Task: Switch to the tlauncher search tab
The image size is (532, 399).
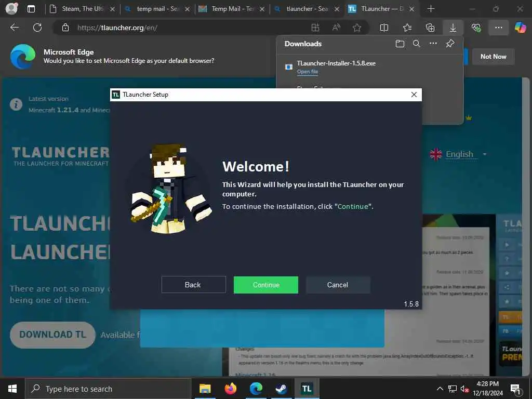Action: 307,9
